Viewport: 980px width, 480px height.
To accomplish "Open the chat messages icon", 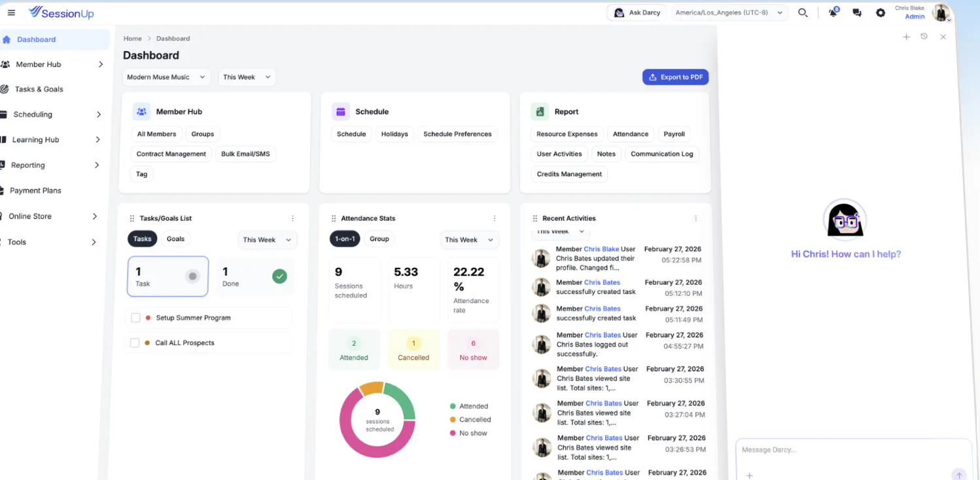I will point(857,12).
